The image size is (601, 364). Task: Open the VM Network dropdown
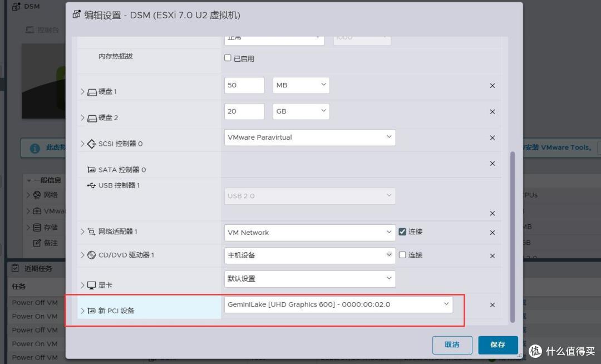(x=310, y=233)
